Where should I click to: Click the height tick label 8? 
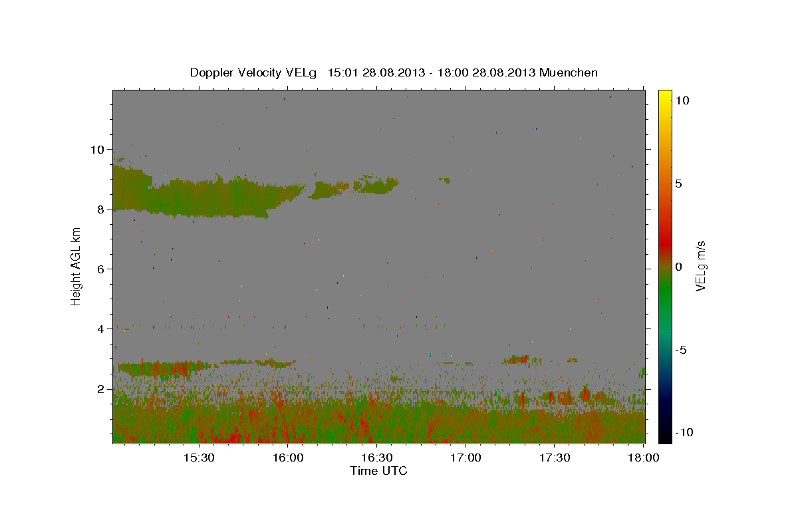[x=101, y=209]
